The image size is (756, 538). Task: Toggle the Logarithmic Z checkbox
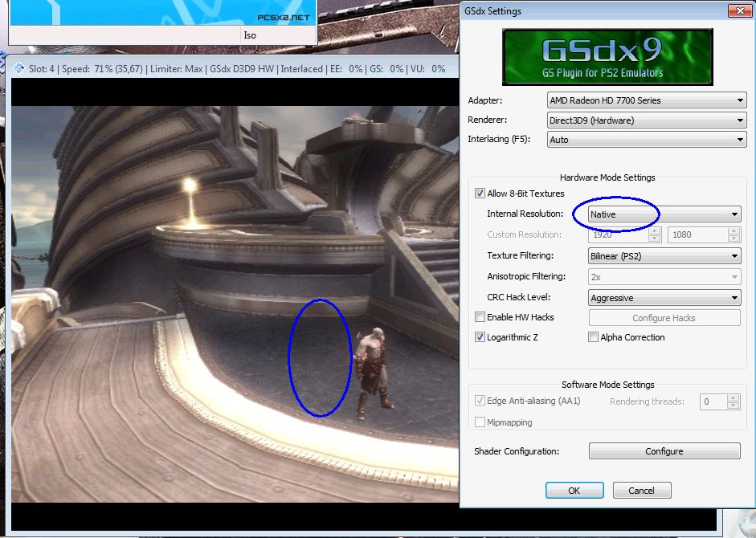pos(480,337)
